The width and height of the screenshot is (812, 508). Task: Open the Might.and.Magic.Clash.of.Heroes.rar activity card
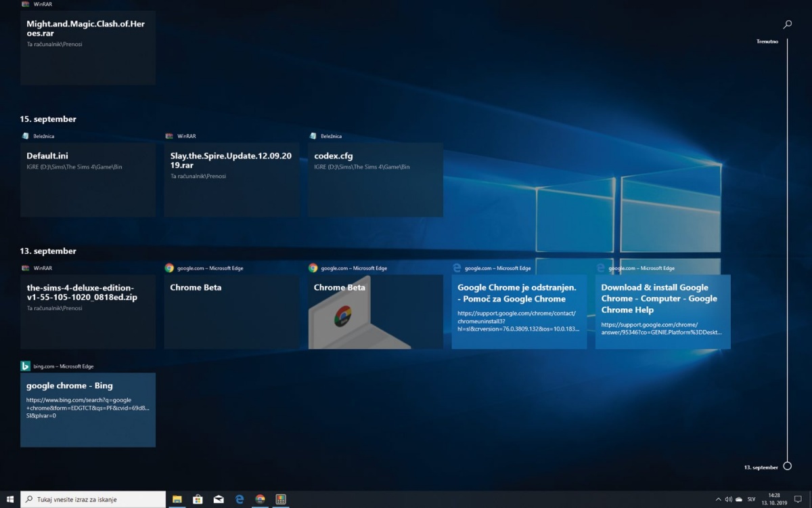88,47
